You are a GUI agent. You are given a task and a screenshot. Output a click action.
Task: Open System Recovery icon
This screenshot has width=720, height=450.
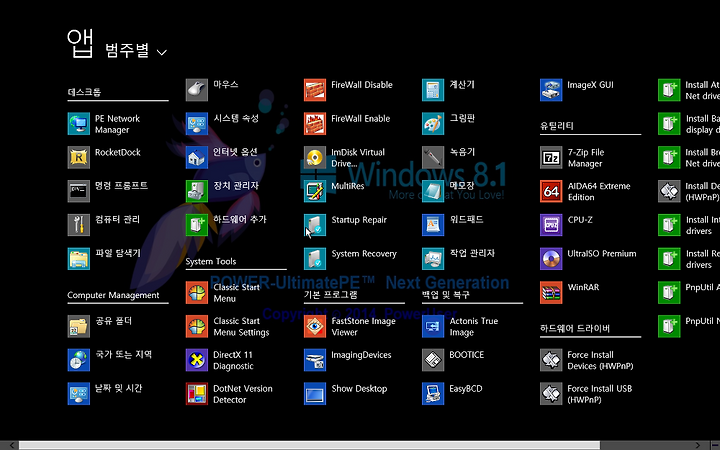(x=315, y=259)
